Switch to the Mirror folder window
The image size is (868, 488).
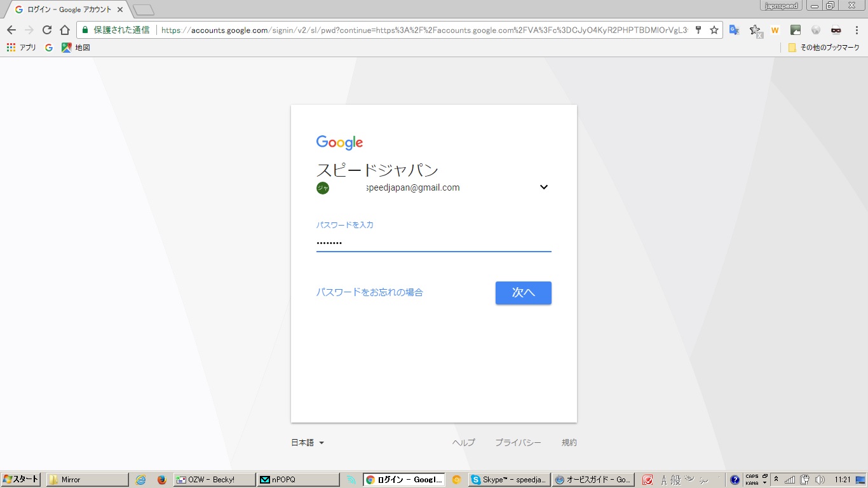(x=88, y=480)
